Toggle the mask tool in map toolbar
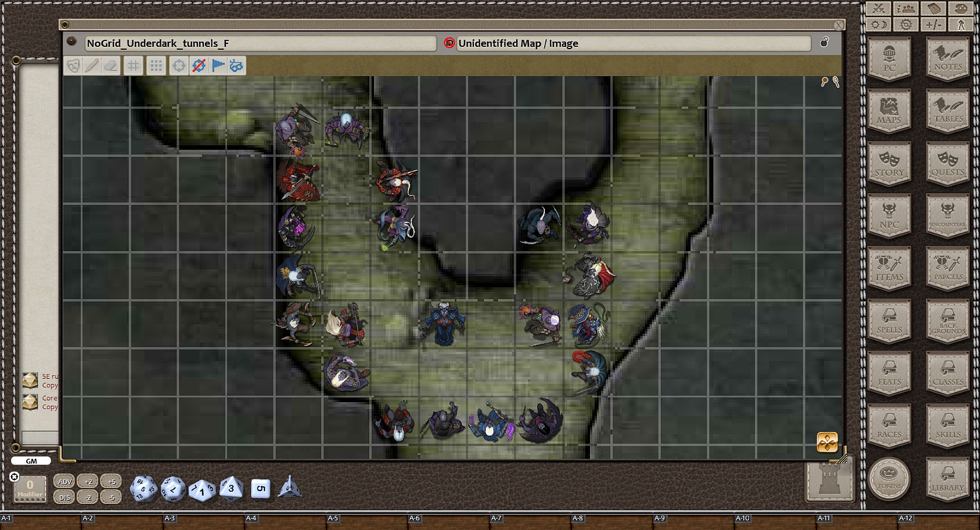The height and width of the screenshot is (530, 980). coord(73,65)
